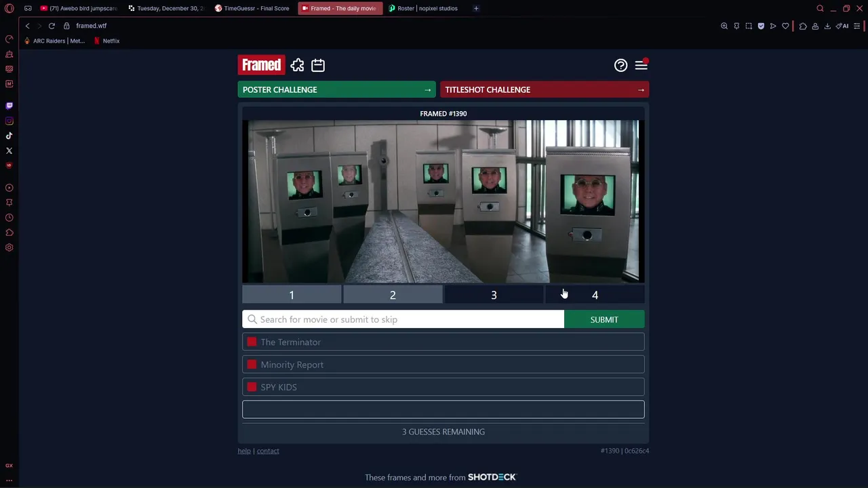Open sidebar settings gear icon
Image resolution: width=868 pixels, height=488 pixels.
[x=9, y=247]
